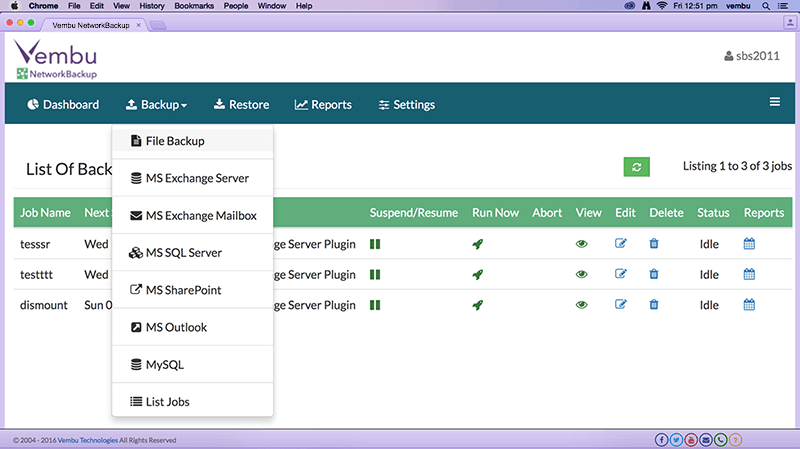View details of tesssr job
Screen dimensions: 800x449
click(x=581, y=244)
